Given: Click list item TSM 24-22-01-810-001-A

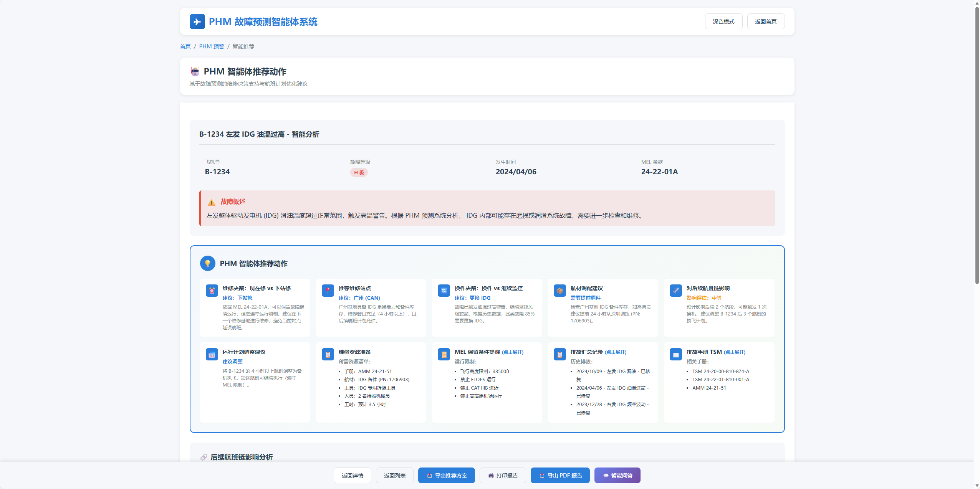Looking at the screenshot, I should [x=720, y=380].
